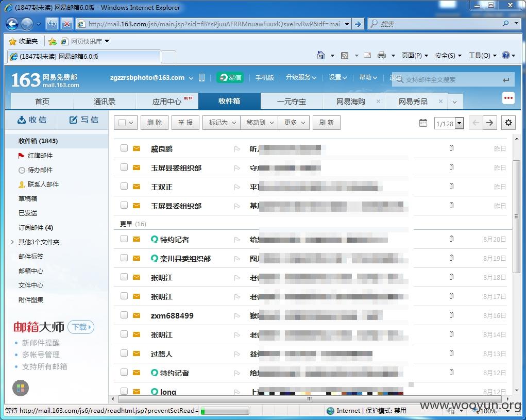Image resolution: width=526 pixels, height=420 pixels.
Task: Click the 写信 compose button
Action: [83, 120]
